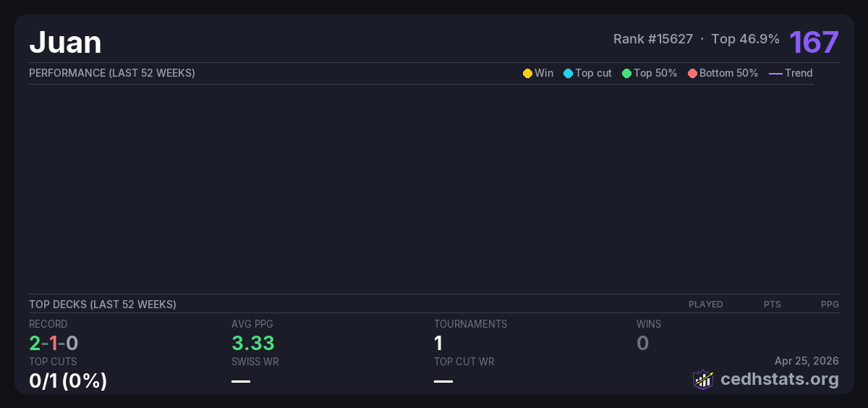Click the green 3.33 Avg PPG value
868x408 pixels.
point(253,343)
